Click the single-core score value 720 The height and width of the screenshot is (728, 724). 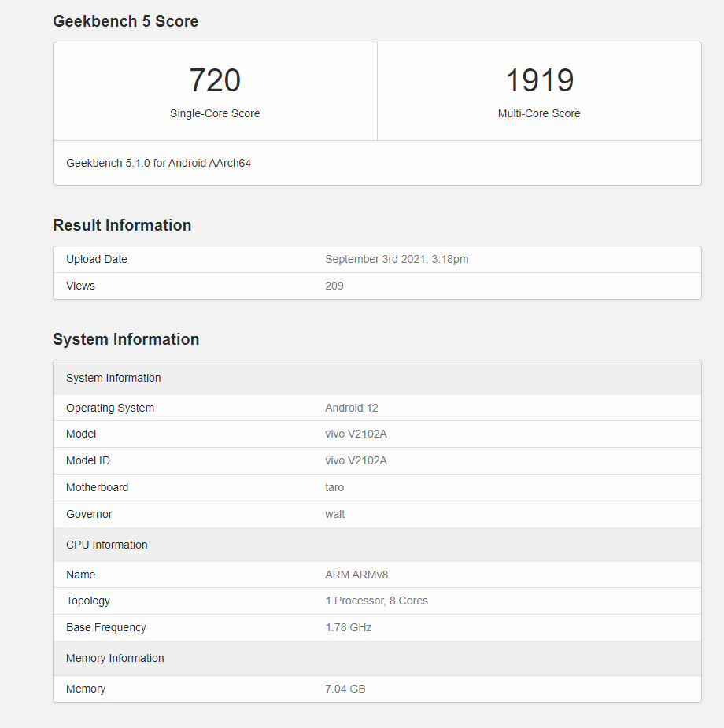pyautogui.click(x=215, y=81)
